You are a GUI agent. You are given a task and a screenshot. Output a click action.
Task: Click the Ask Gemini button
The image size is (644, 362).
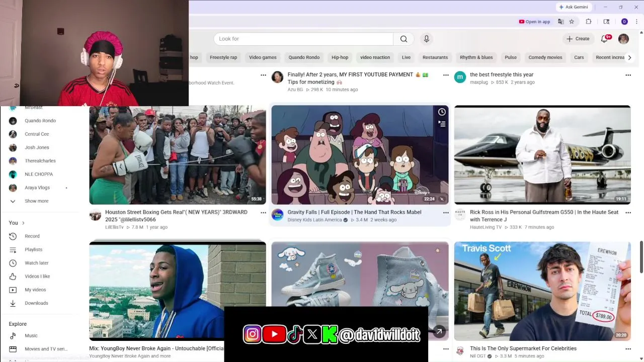[x=573, y=7]
